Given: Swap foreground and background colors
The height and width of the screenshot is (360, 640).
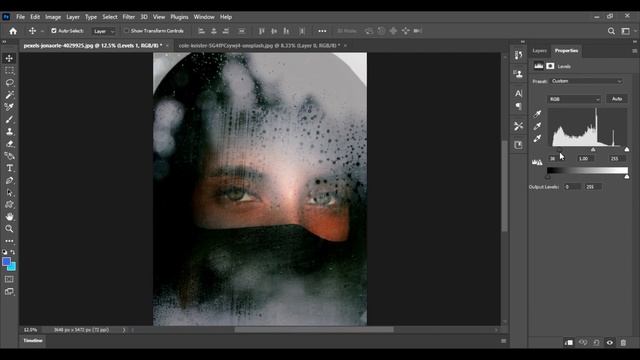Looking at the screenshot, I should tap(13, 252).
